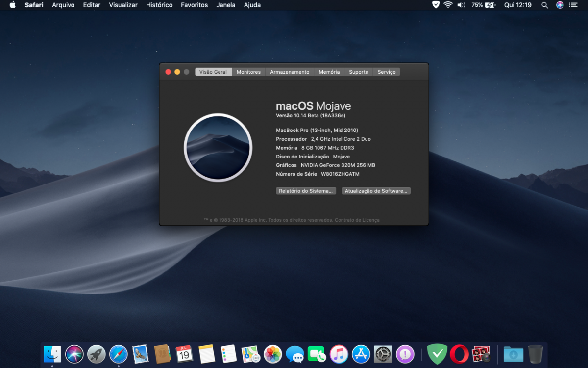
Task: Open the Arquivo menu
Action: pos(63,5)
